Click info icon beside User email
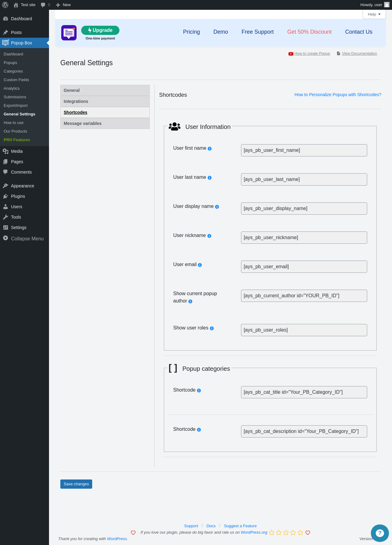 [200, 265]
